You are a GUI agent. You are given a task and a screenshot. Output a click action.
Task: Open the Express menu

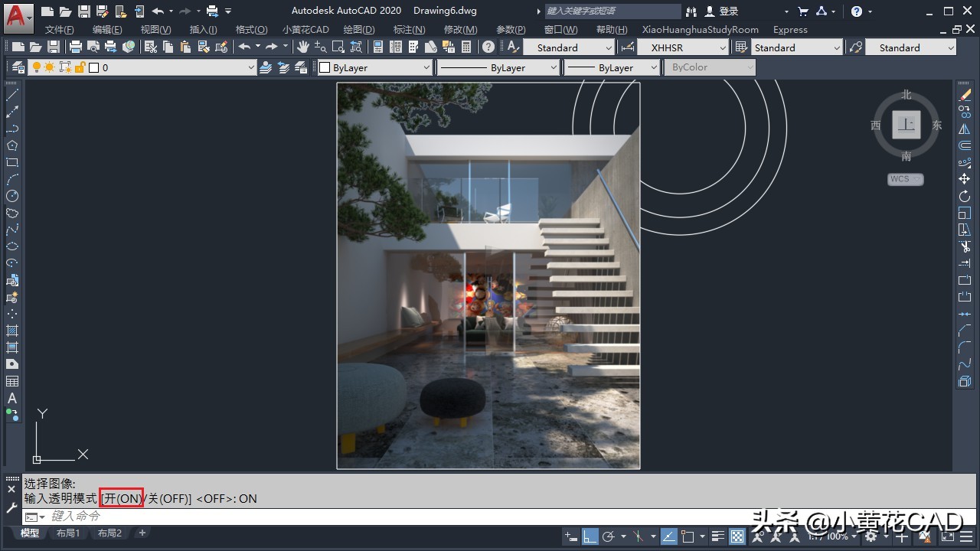(790, 29)
